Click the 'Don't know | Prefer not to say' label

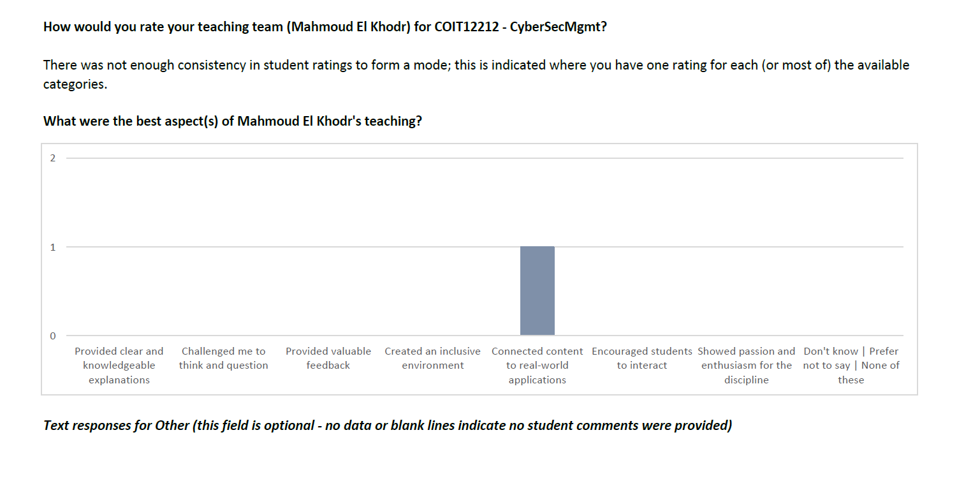pyautogui.click(x=851, y=366)
